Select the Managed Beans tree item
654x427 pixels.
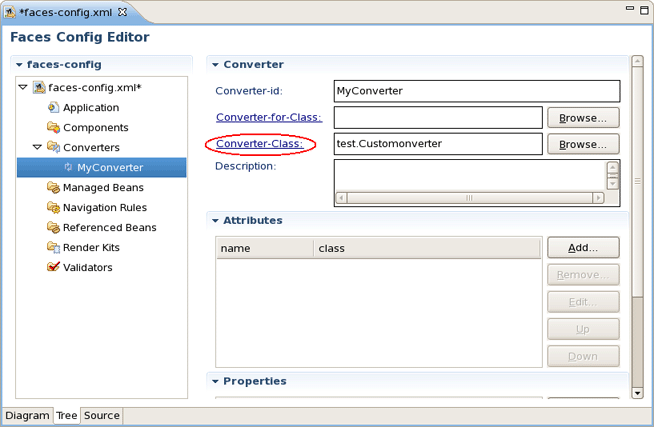103,188
